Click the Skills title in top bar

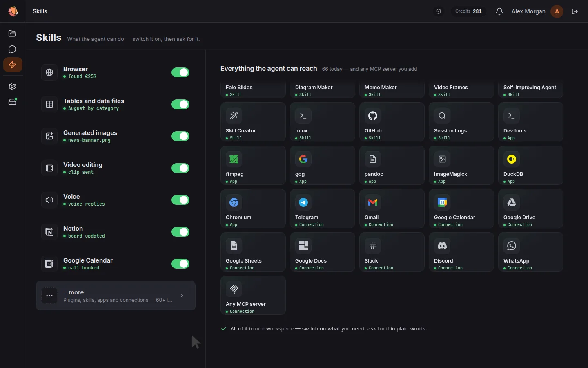40,11
